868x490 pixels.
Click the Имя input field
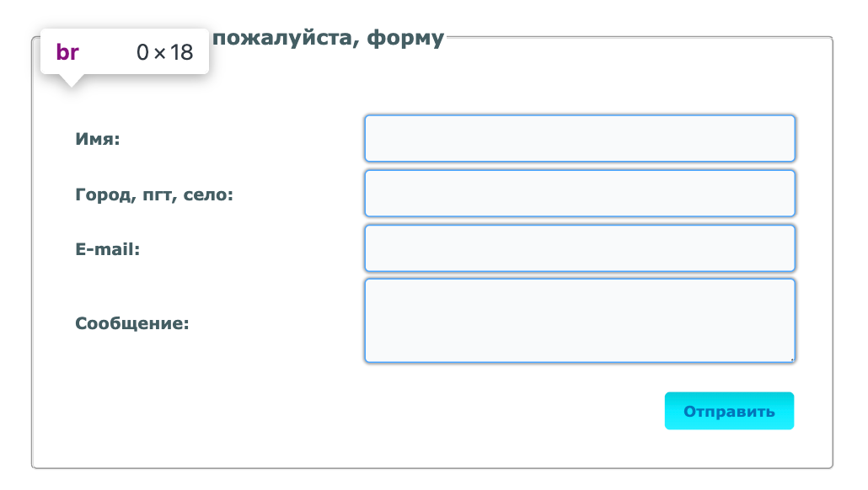(579, 138)
